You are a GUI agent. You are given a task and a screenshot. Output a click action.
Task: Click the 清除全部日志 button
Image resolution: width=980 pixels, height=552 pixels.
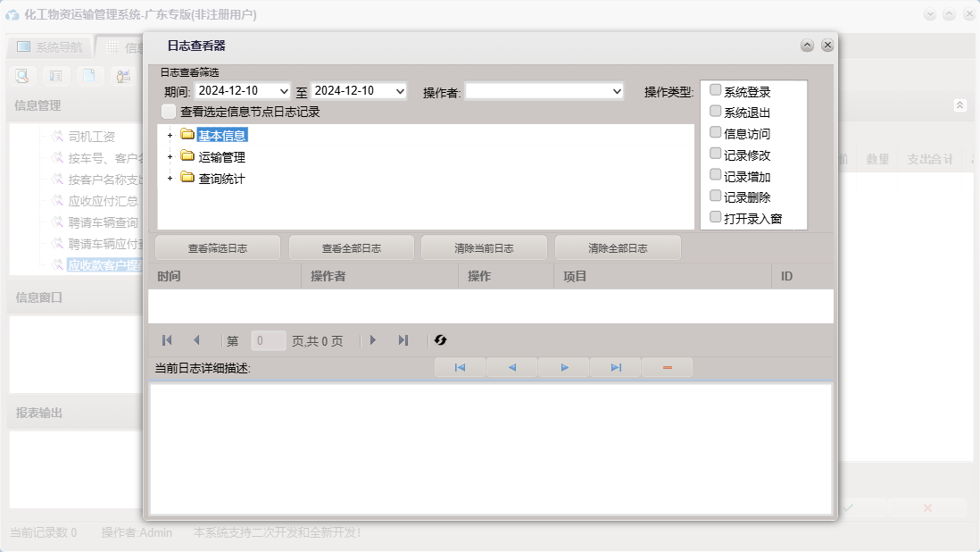point(619,248)
